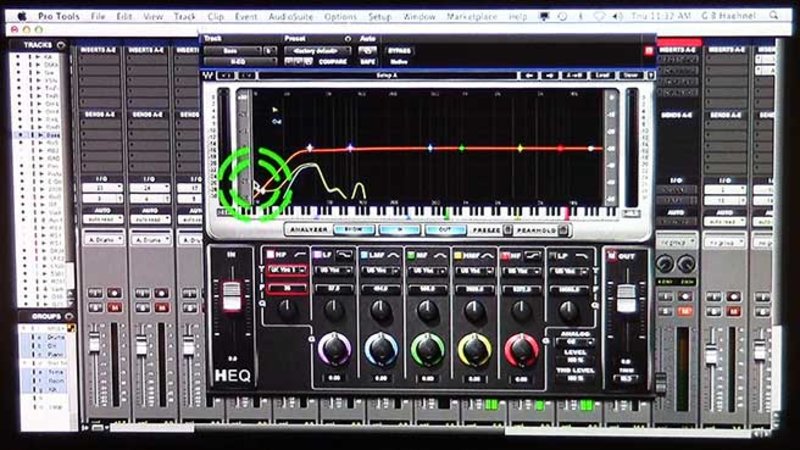Toggle the HP band on/off square

tap(270, 255)
